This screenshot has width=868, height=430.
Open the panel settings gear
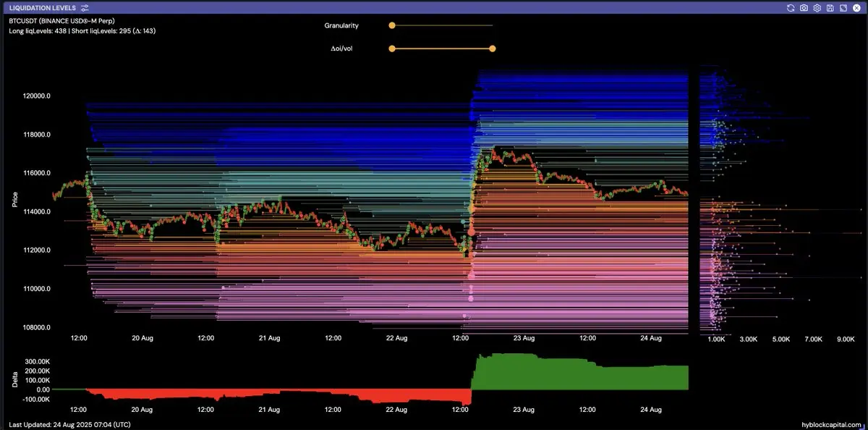coord(817,8)
